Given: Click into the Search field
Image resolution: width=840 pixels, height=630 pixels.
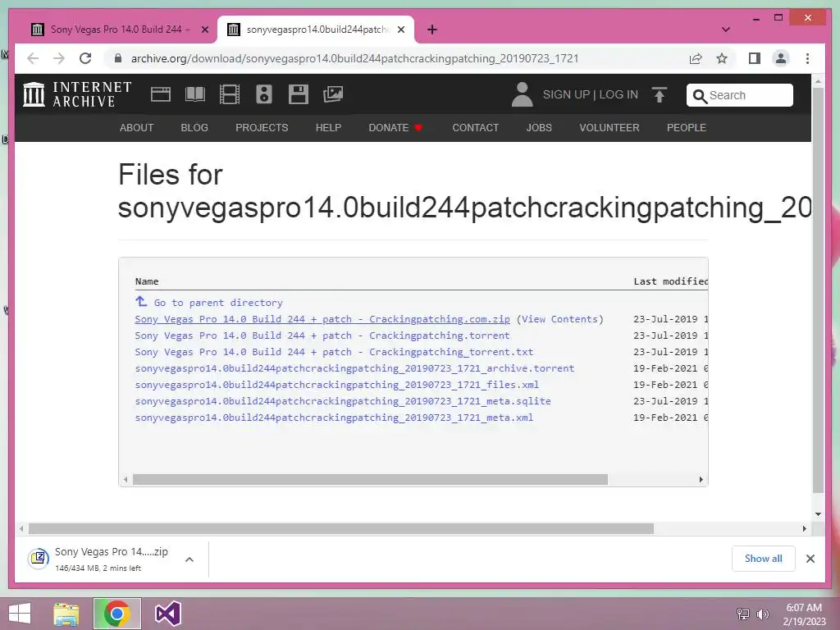Looking at the screenshot, I should [740, 95].
